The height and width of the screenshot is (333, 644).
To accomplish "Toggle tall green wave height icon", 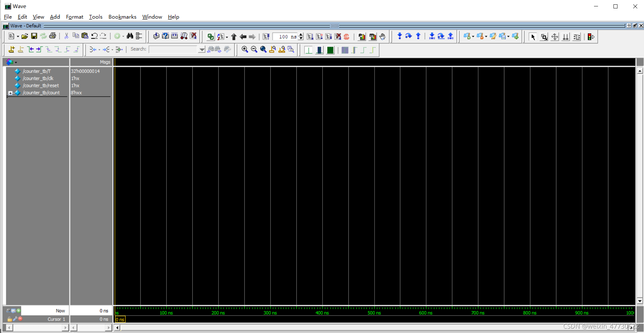I will pos(330,50).
